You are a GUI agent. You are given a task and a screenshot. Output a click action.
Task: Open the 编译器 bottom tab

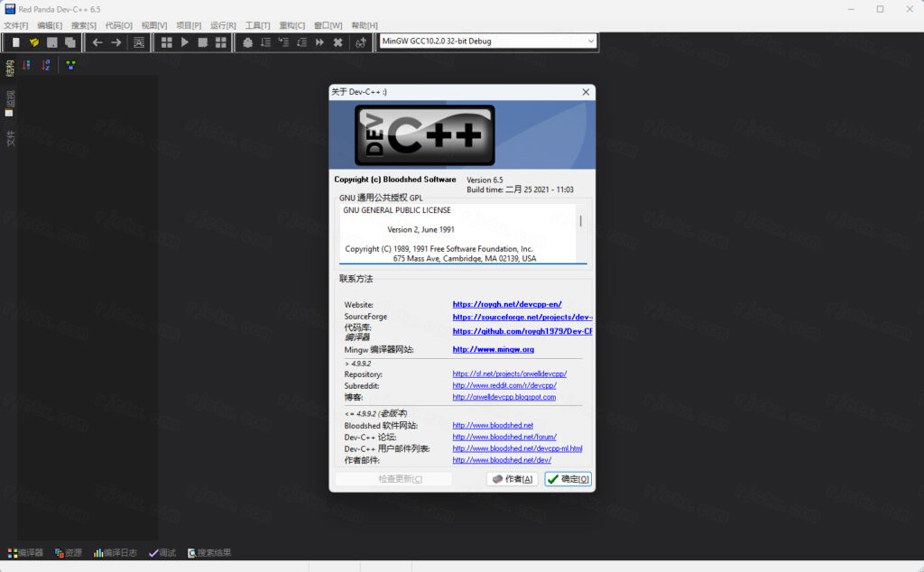25,552
